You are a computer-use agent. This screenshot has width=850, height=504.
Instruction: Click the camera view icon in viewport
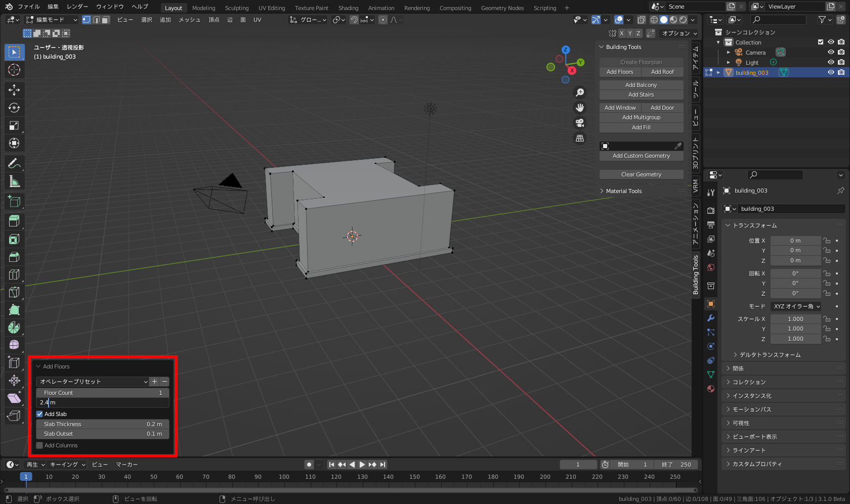pyautogui.click(x=580, y=123)
